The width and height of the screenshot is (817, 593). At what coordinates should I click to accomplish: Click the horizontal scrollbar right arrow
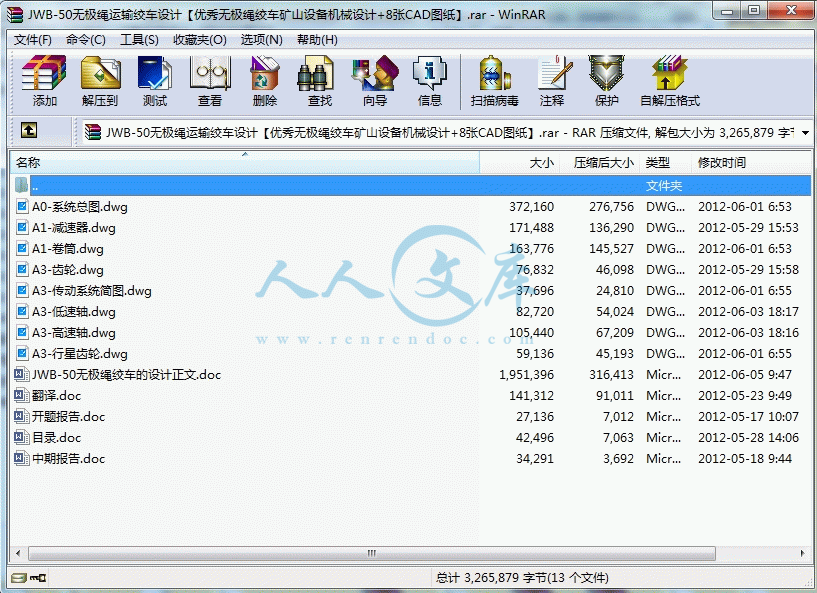802,553
